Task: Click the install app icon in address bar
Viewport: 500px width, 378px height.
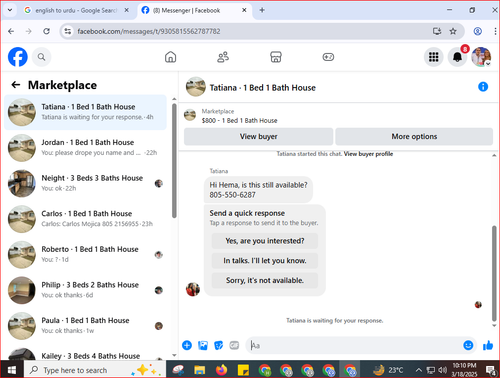Action: click(x=437, y=31)
